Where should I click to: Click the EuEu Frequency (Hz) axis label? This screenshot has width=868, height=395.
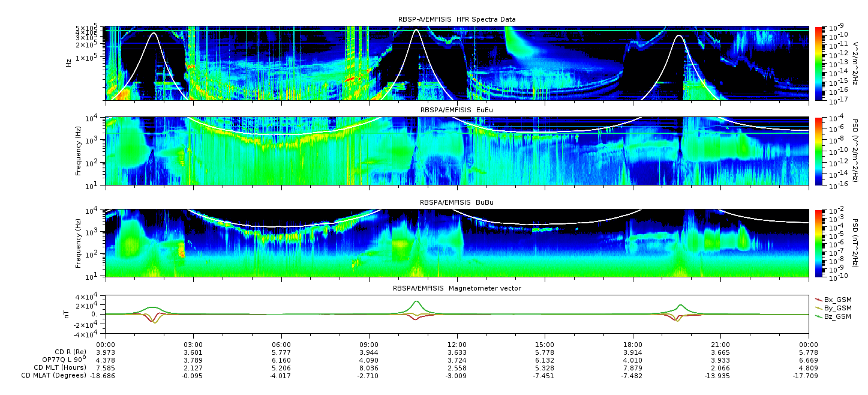click(79, 151)
